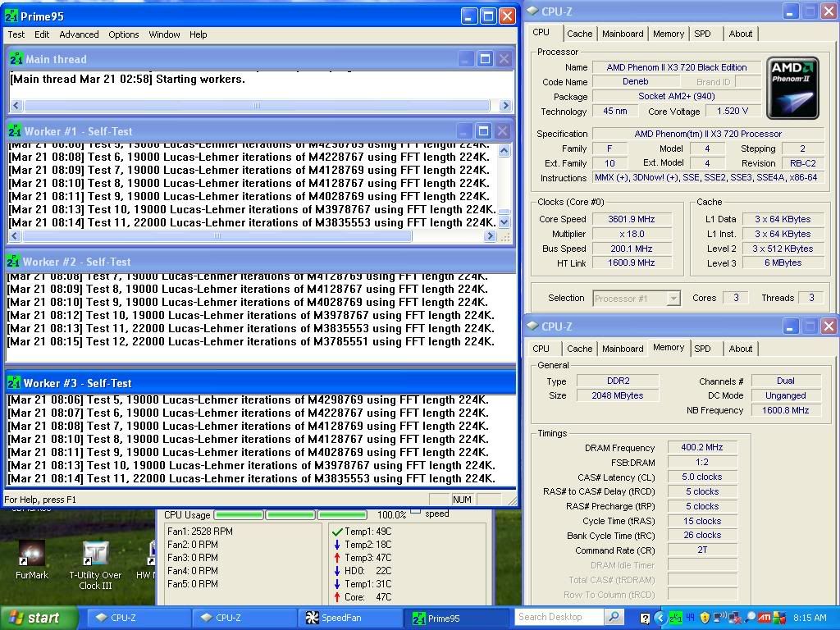Screen dimensions: 840x630
Task: Open the Window menu in Prime95
Action: click(164, 34)
